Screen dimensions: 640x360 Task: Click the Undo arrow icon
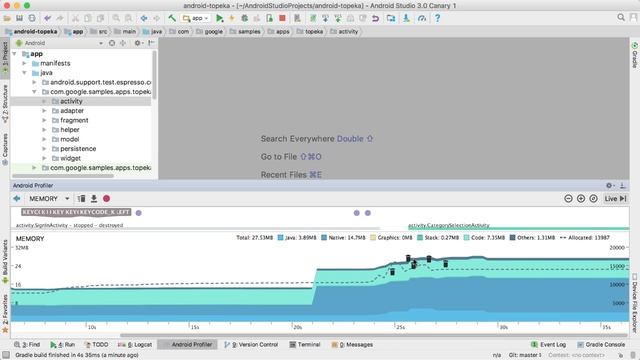coord(47,18)
